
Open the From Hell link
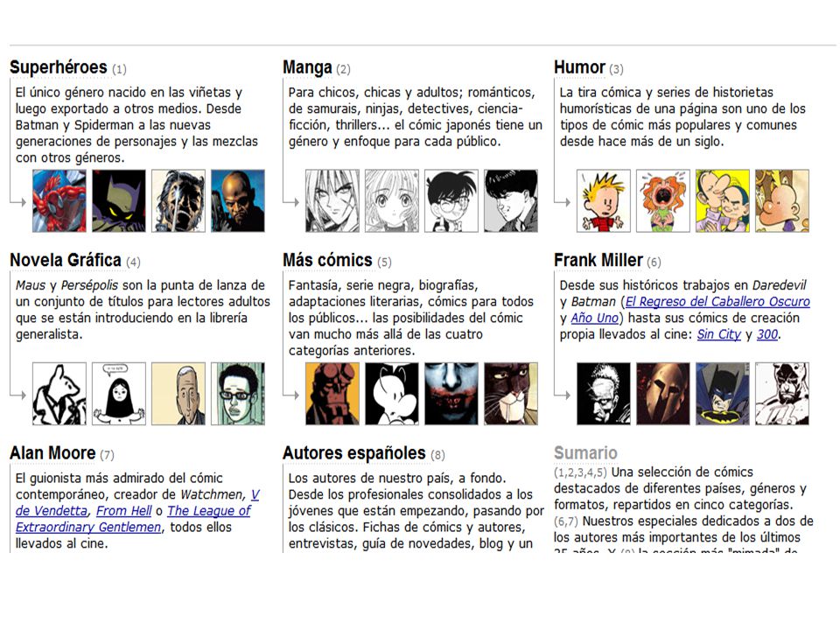coord(123,511)
